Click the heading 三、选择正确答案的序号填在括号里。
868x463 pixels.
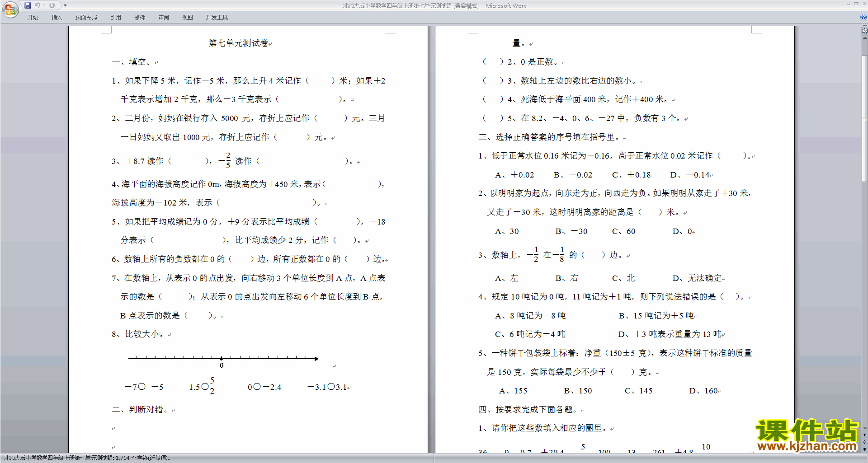[550, 137]
